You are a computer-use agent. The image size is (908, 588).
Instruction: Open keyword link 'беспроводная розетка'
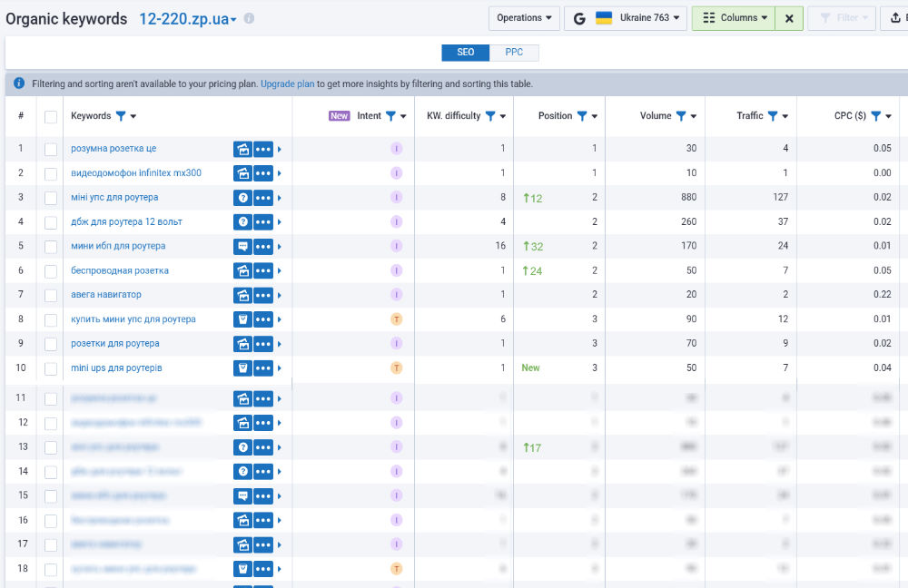120,270
